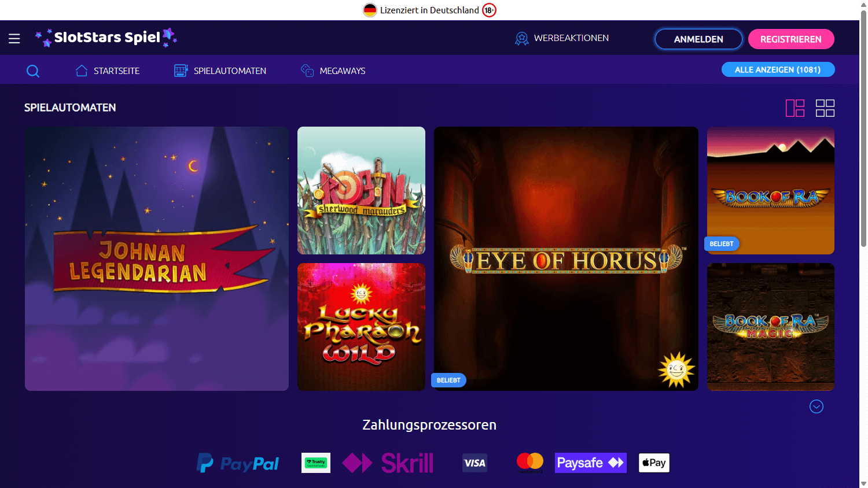Open the search icon
Image resolution: width=868 pixels, height=488 pixels.
tap(33, 70)
